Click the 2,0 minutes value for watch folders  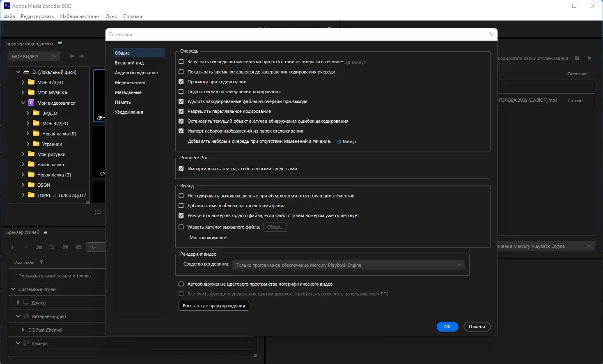pos(338,142)
